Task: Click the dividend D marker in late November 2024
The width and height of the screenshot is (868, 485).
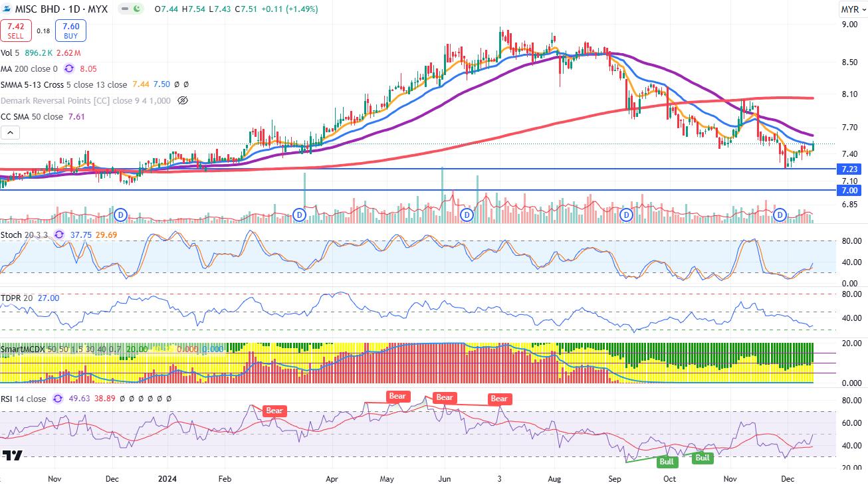Action: coord(780,215)
